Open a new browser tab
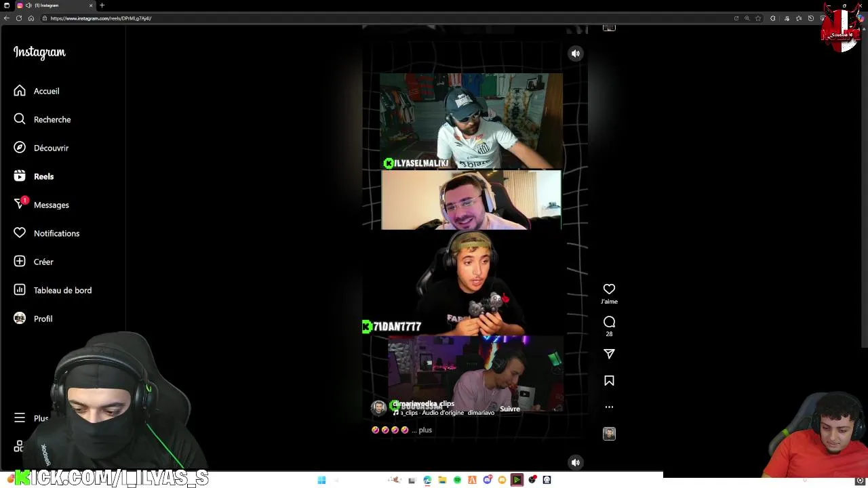 tap(102, 5)
